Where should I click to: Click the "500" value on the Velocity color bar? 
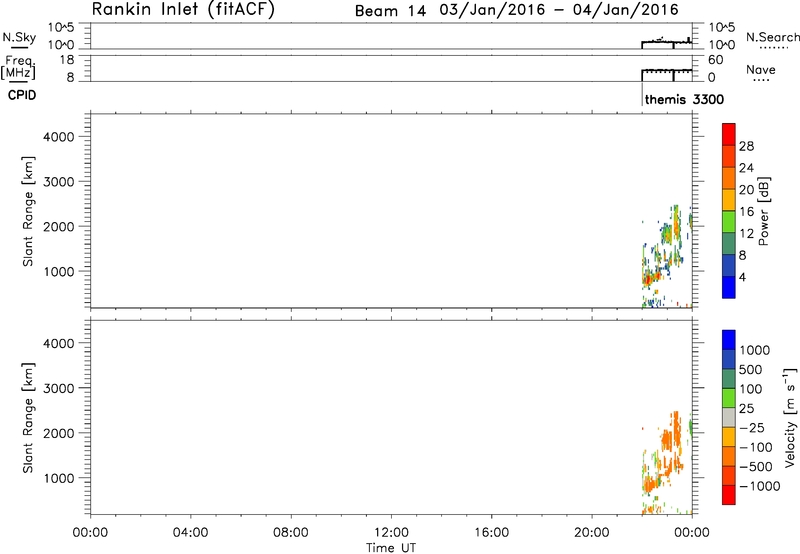750,370
